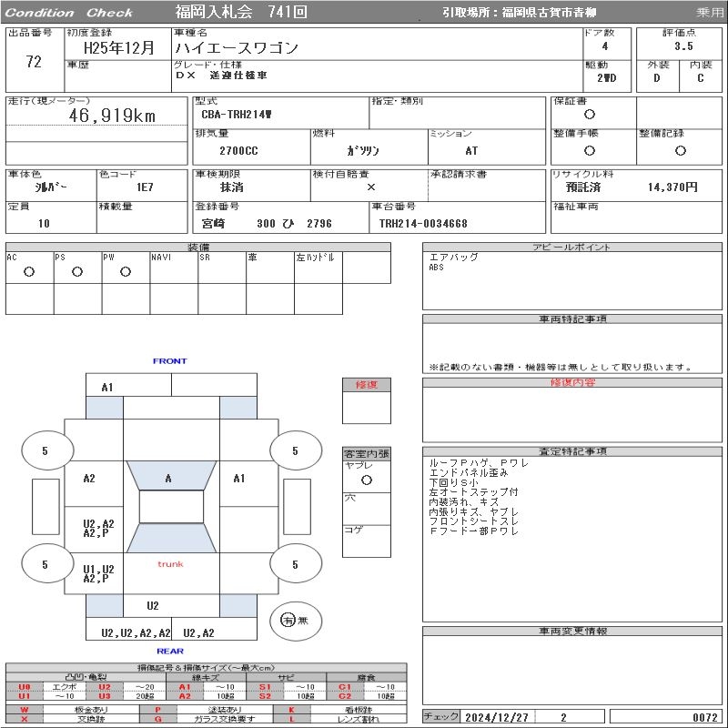Click the circle mark under PW

pyautogui.click(x=126, y=271)
